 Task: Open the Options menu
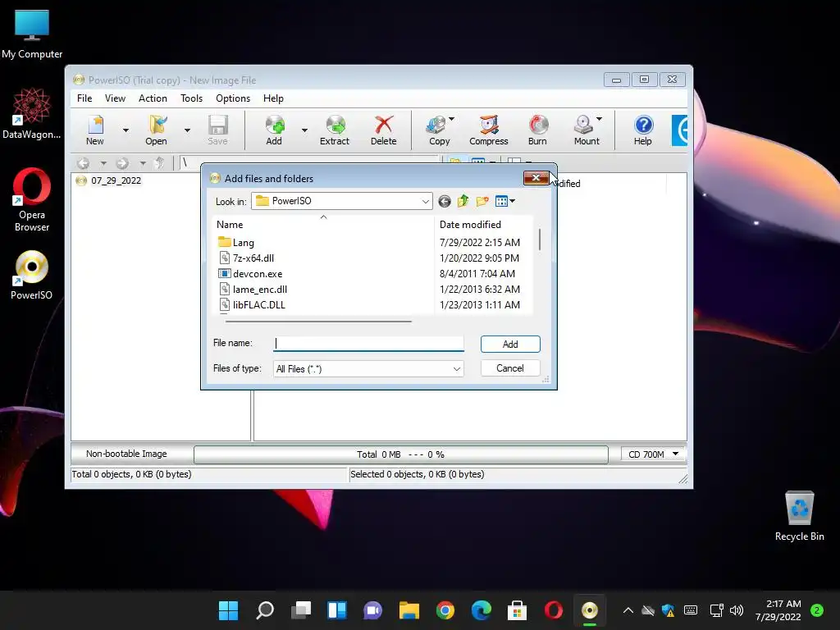click(x=233, y=98)
